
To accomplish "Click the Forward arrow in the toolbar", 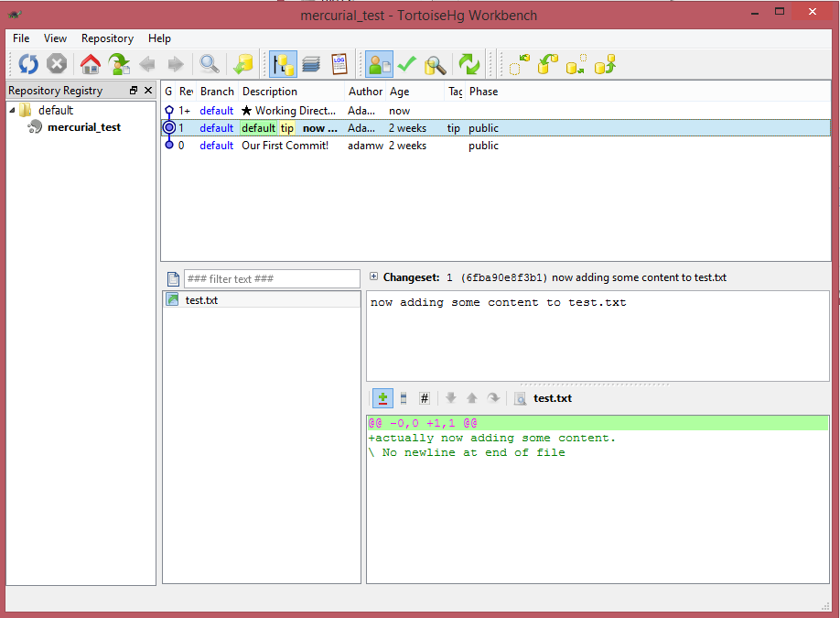I will [x=176, y=65].
